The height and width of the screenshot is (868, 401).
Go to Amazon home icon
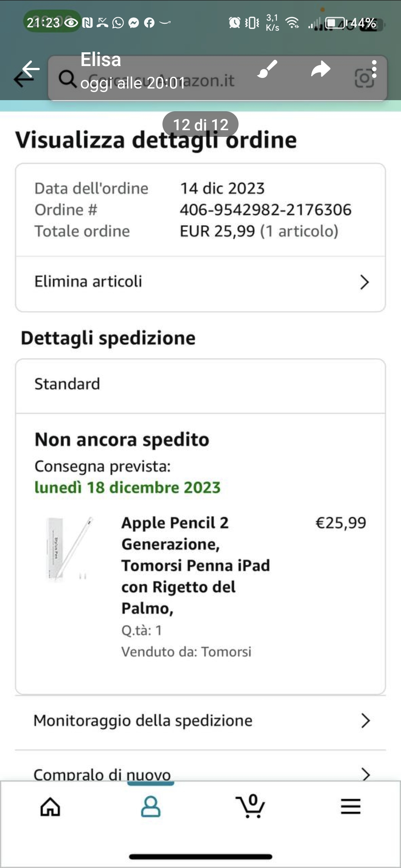point(50,806)
